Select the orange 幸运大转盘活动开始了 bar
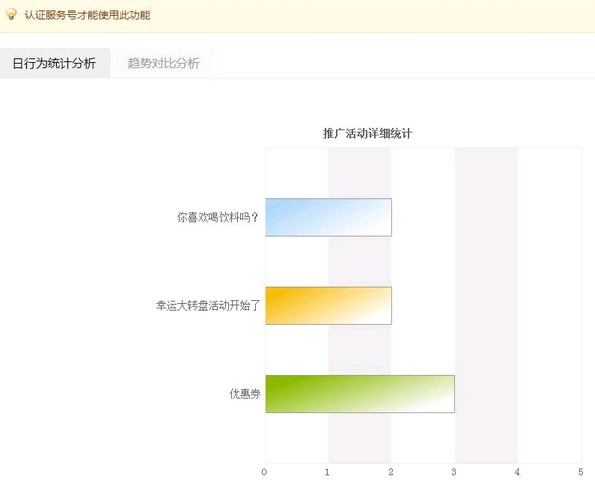Viewport: 595px width, 482px height. 329,306
